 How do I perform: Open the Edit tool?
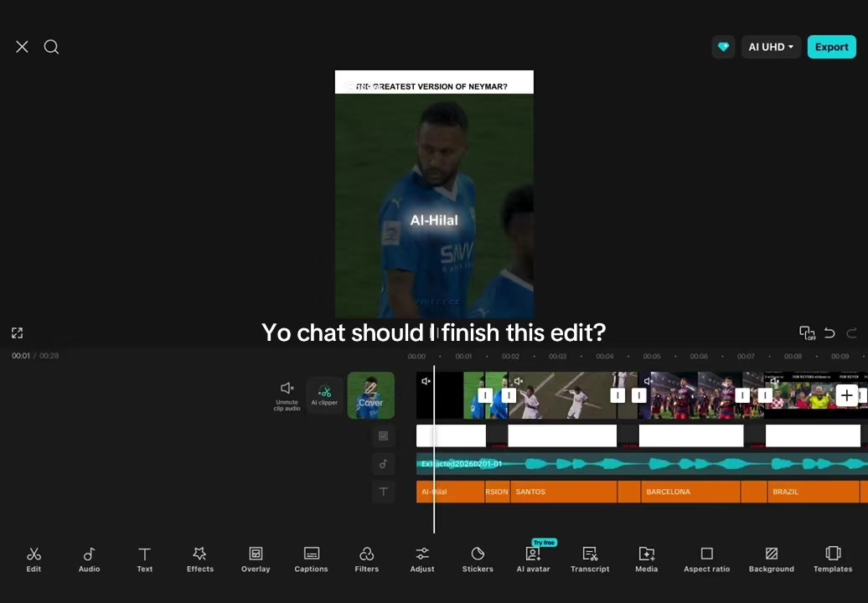pos(34,559)
